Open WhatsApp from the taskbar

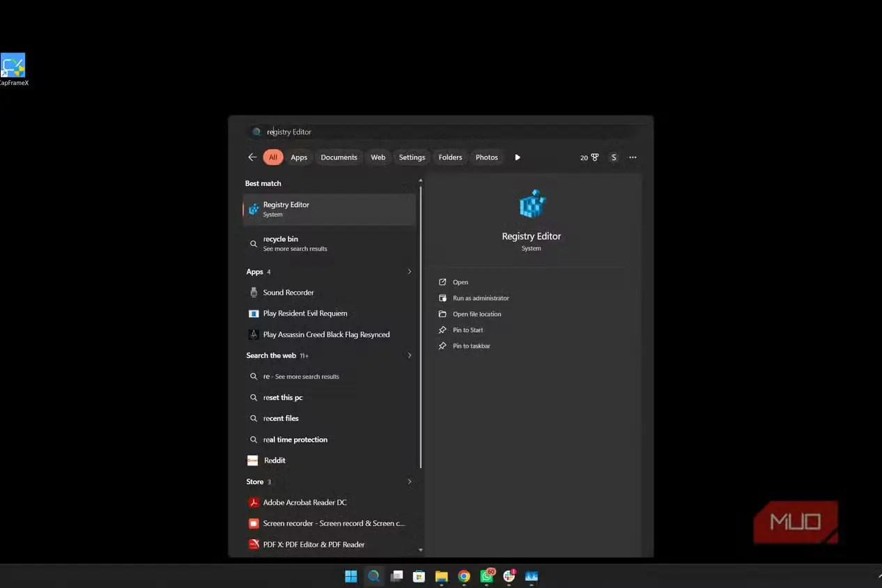click(487, 576)
